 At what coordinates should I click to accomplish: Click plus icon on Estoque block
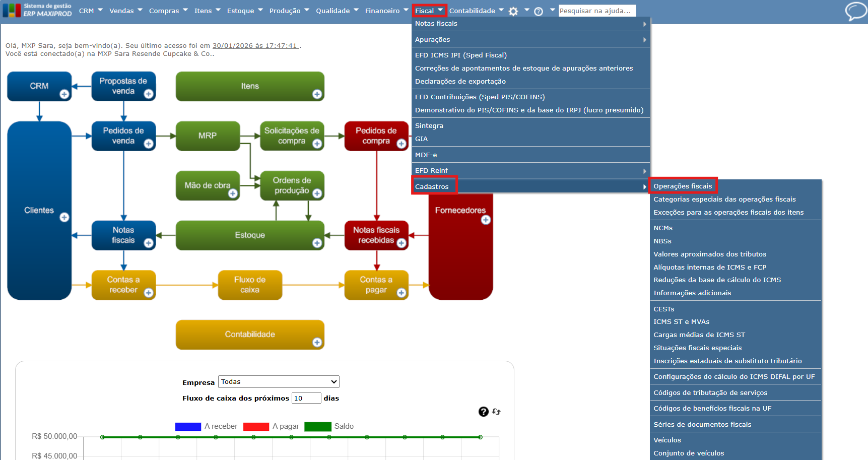(317, 243)
